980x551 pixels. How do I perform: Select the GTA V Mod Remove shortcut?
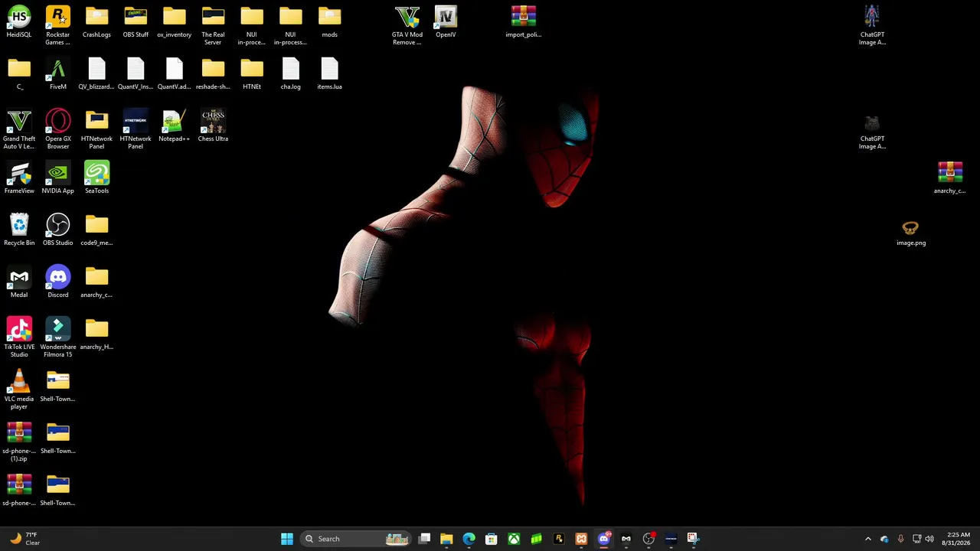tap(407, 25)
